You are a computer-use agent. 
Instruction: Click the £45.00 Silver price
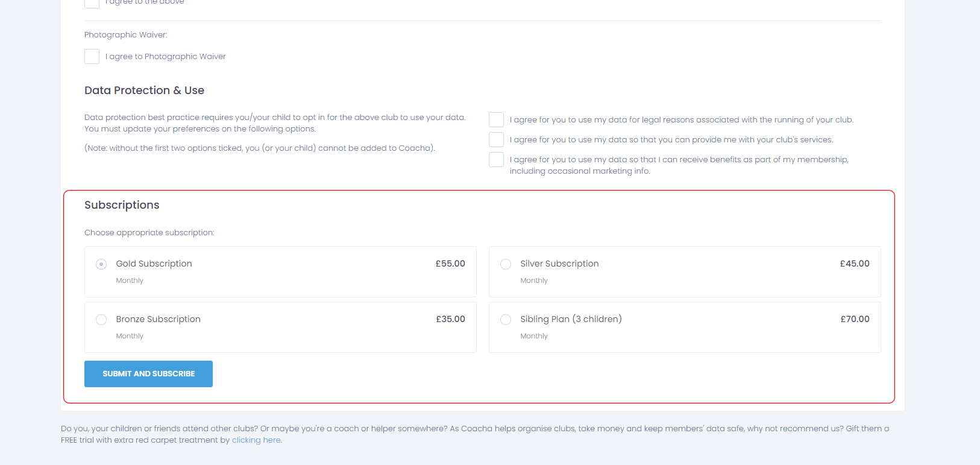point(855,264)
